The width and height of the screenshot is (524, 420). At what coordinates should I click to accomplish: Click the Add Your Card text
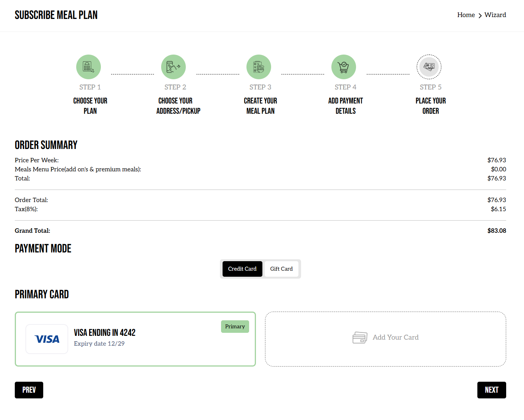pyautogui.click(x=395, y=337)
